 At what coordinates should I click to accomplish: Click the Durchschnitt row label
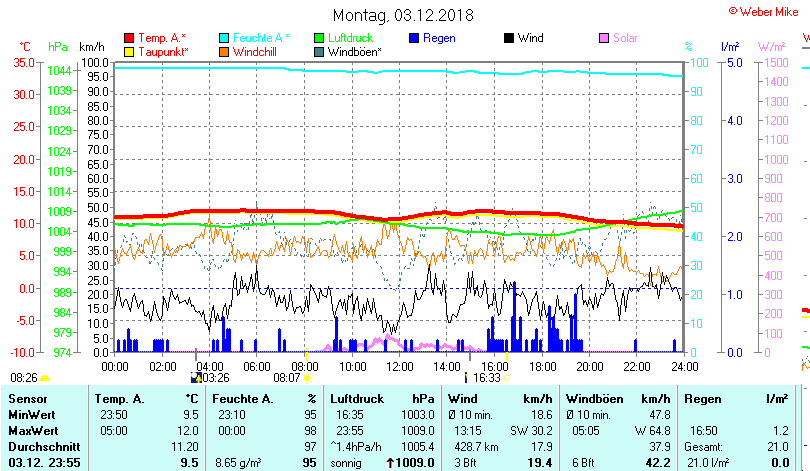point(44,447)
